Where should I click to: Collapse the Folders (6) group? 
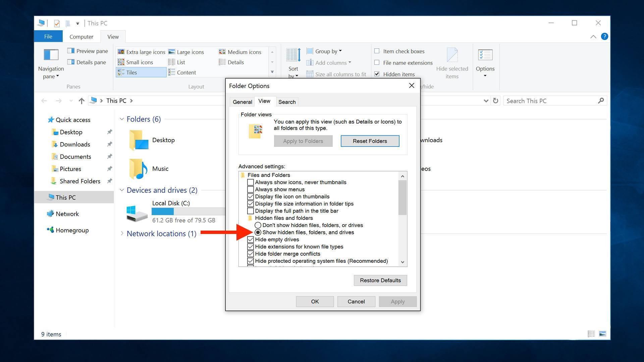(x=122, y=119)
